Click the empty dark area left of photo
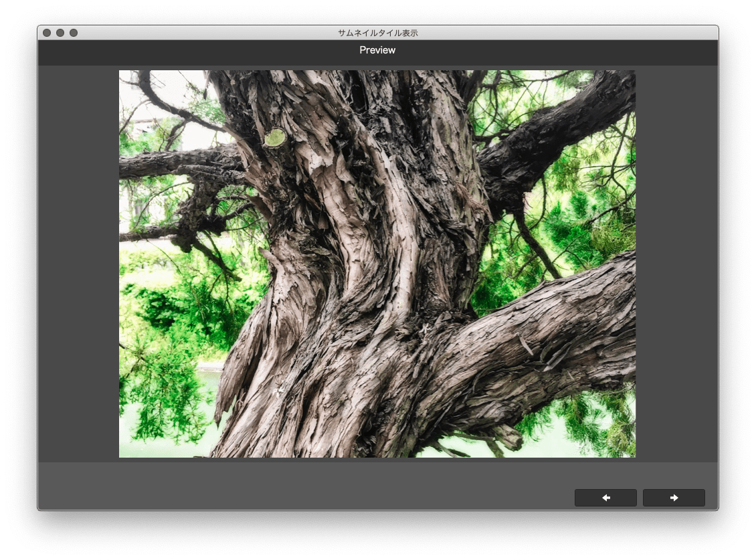756x560 pixels. pos(78,264)
